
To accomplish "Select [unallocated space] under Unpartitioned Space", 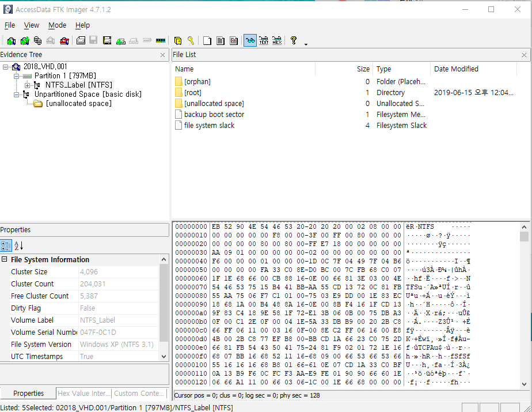I will pos(79,103).
